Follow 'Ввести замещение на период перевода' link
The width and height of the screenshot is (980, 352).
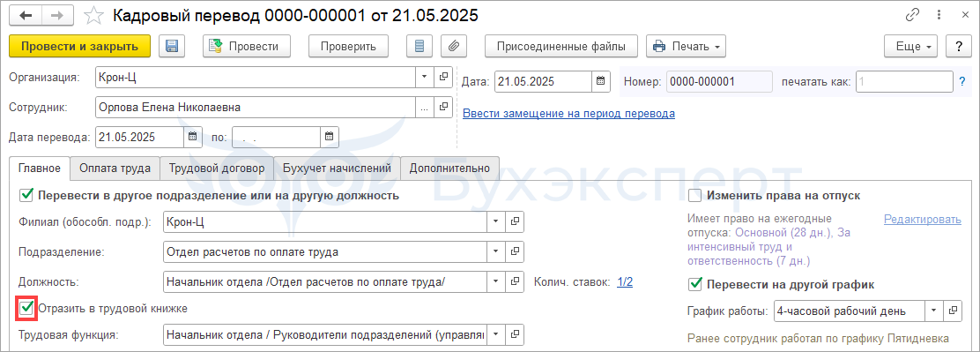pos(568,114)
